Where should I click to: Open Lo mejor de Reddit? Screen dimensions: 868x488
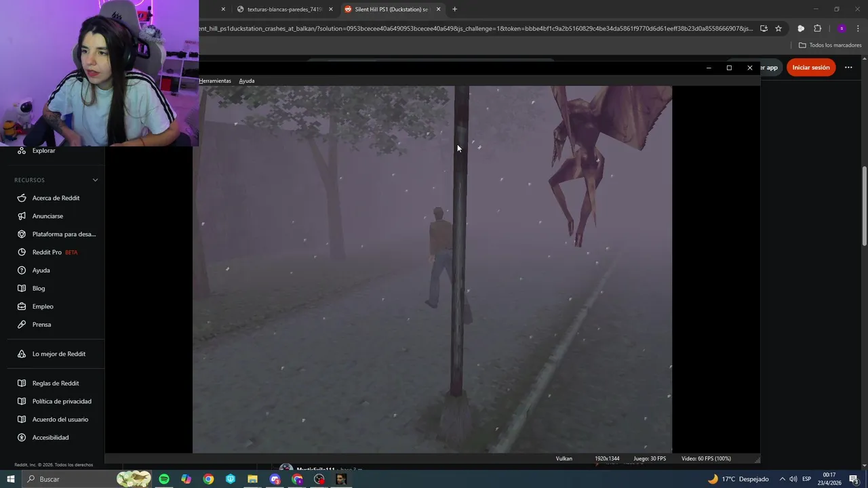(58, 354)
